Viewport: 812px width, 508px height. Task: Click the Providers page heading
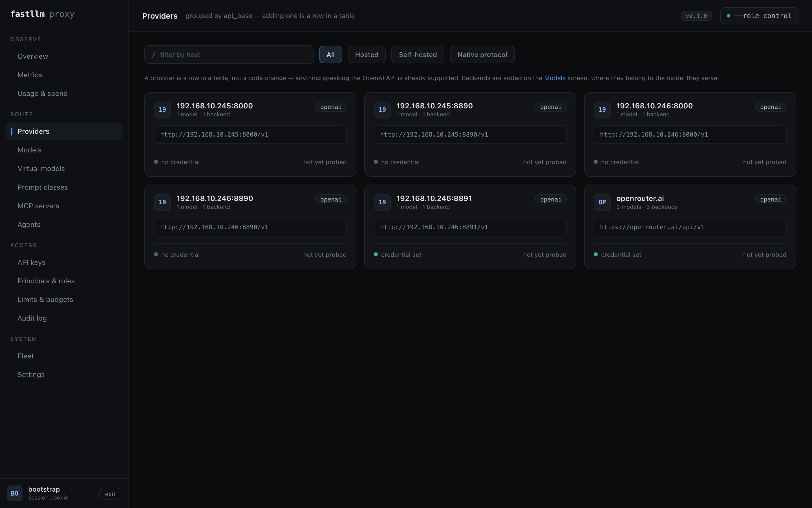click(160, 16)
